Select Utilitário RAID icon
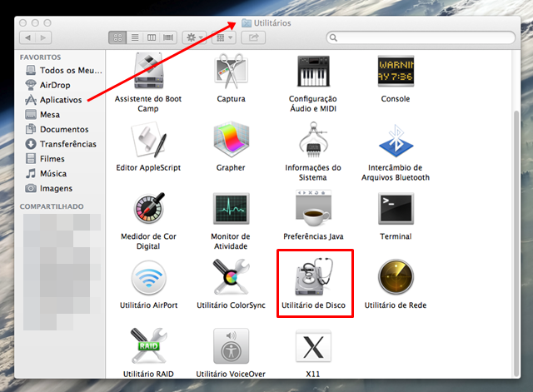The height and width of the screenshot is (392, 533). coord(148,346)
